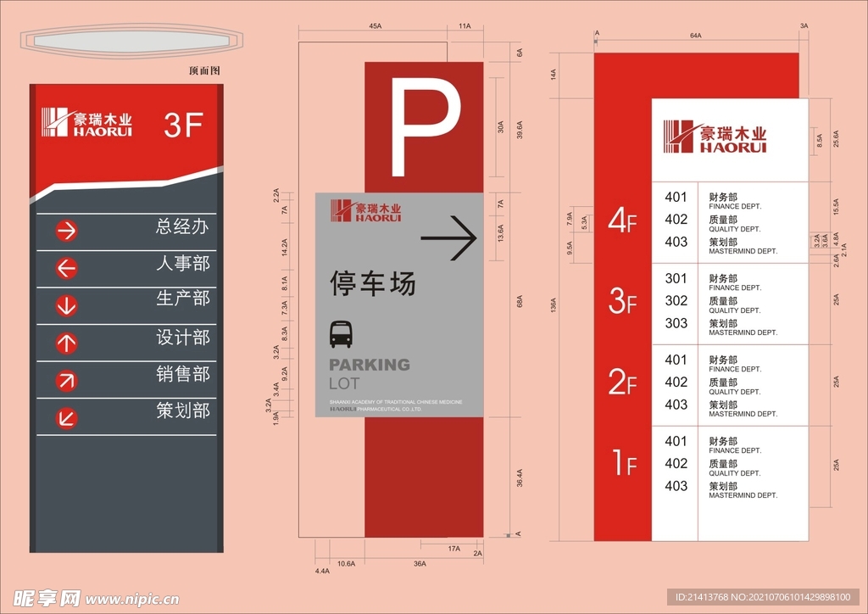Viewport: 868px width, 614px height.
Task: Click the diagonal down-left arrow beside 策划部
Action: point(66,418)
